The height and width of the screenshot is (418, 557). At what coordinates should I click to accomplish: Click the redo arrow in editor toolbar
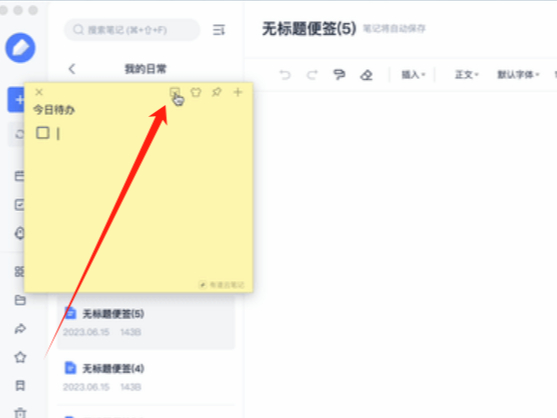(312, 75)
